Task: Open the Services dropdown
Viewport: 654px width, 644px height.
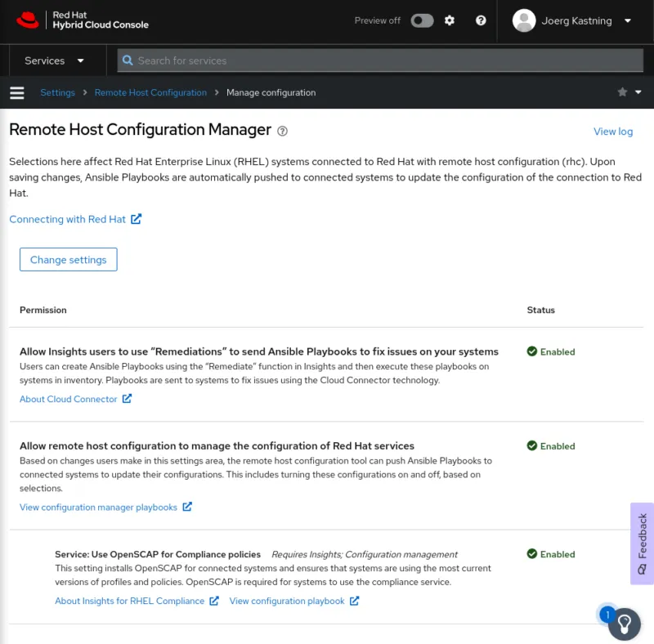Action: point(56,60)
